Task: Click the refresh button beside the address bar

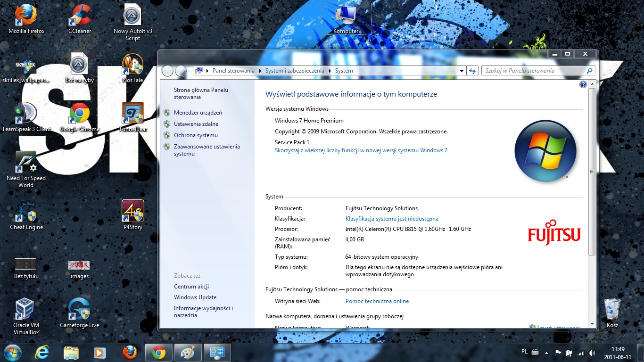Action: coord(473,71)
